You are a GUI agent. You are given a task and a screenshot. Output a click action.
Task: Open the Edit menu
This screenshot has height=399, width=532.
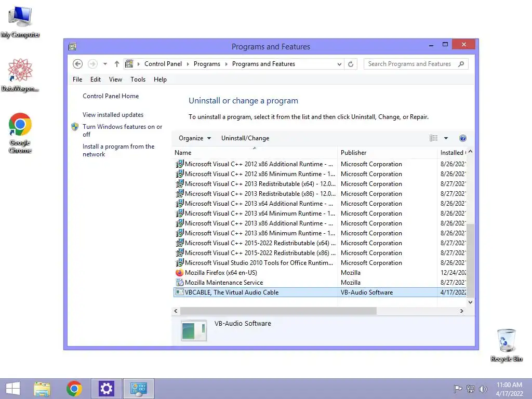click(96, 79)
